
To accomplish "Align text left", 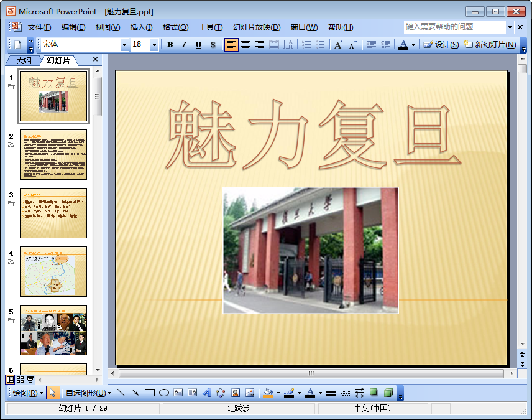I will 231,45.
